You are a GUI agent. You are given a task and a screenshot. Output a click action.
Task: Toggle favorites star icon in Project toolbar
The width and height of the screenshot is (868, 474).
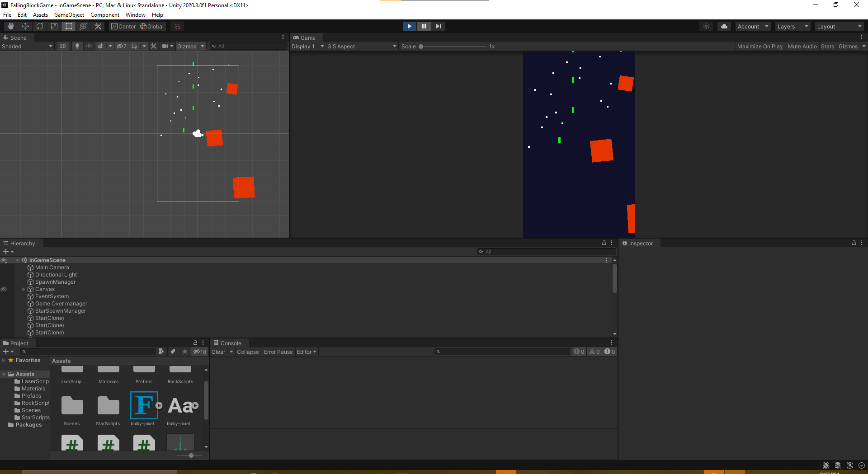click(184, 352)
